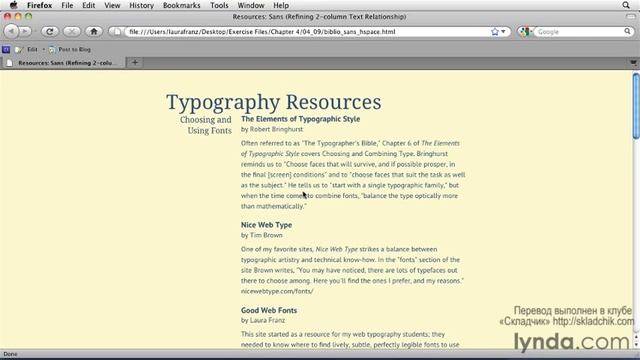Click the red close window button

(x=7, y=17)
